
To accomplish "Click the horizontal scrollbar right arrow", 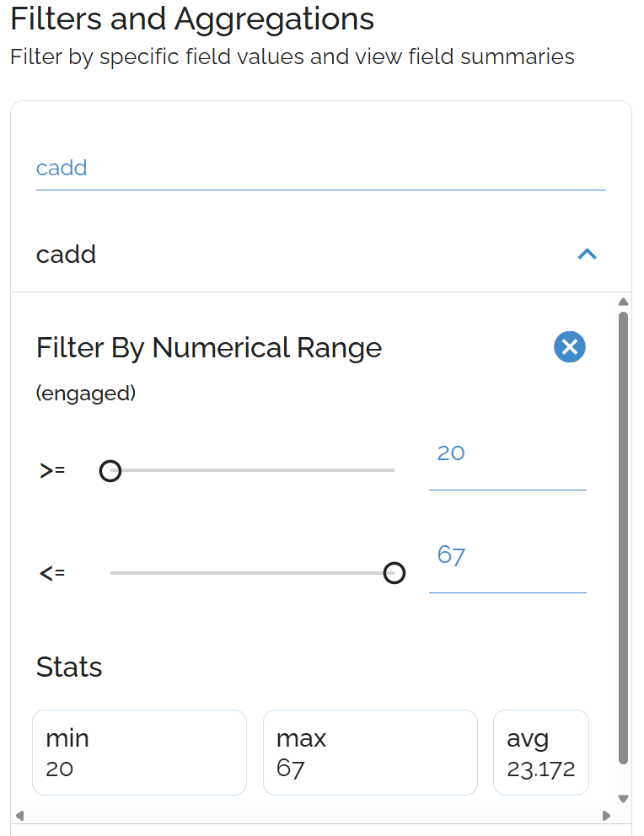I will (x=605, y=815).
